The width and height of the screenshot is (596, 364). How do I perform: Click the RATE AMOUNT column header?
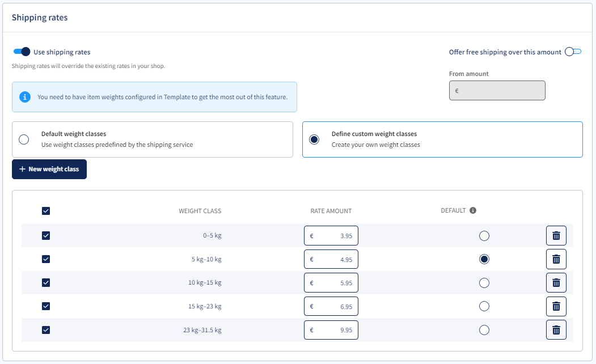(331, 211)
